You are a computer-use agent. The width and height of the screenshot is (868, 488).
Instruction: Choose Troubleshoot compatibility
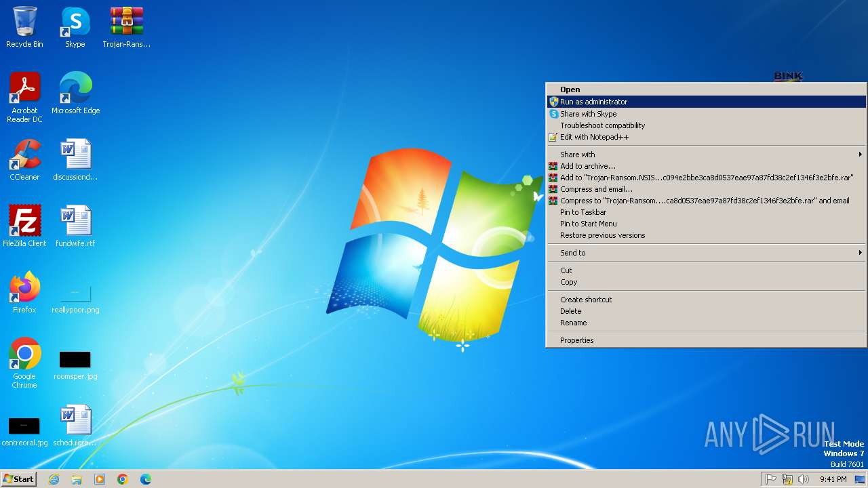tap(706, 125)
